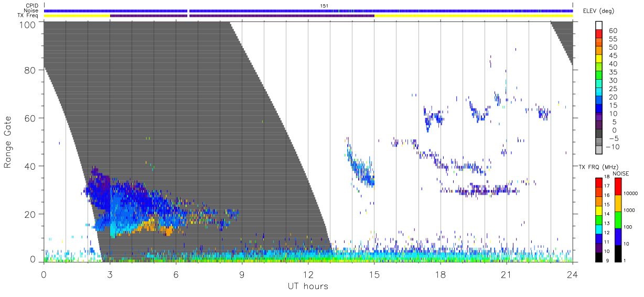This screenshot has height=297, width=644.
Task: Click the 80 tick label on Range Gate axis
Action: click(x=30, y=70)
